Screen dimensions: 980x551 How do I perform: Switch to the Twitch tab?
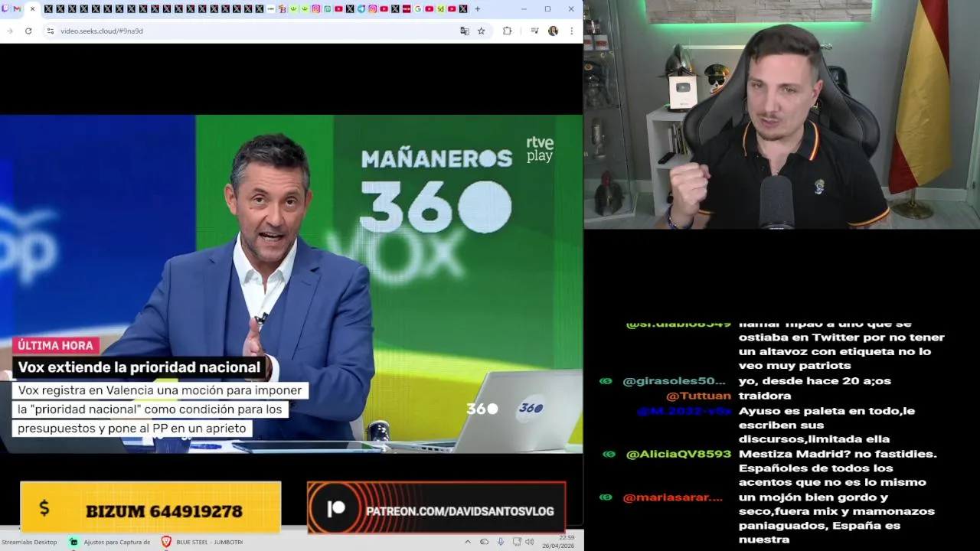click(6, 9)
